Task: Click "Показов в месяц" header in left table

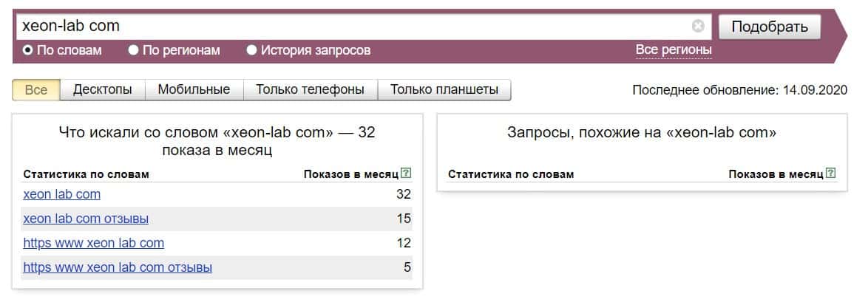Action: pyautogui.click(x=350, y=174)
